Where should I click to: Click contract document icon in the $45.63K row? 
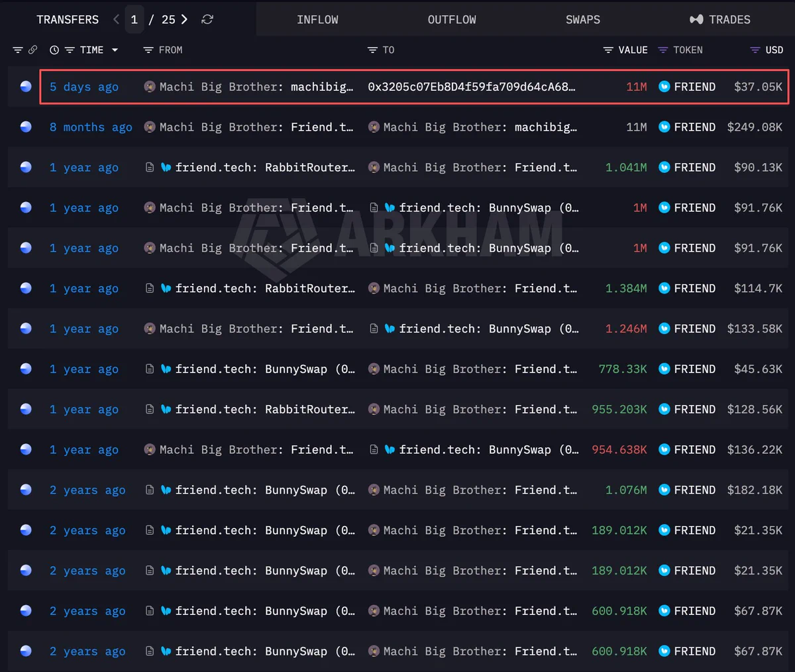click(150, 369)
